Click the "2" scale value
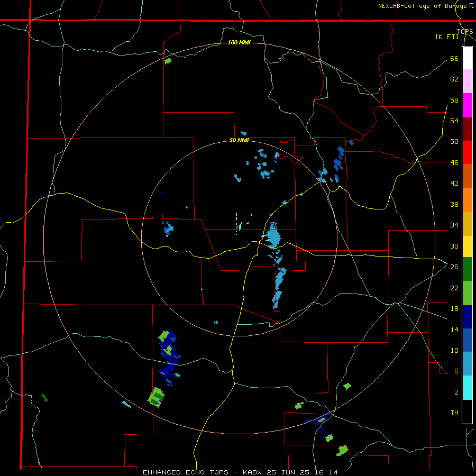Image resolution: width=476 pixels, height=476 pixels. click(x=456, y=392)
